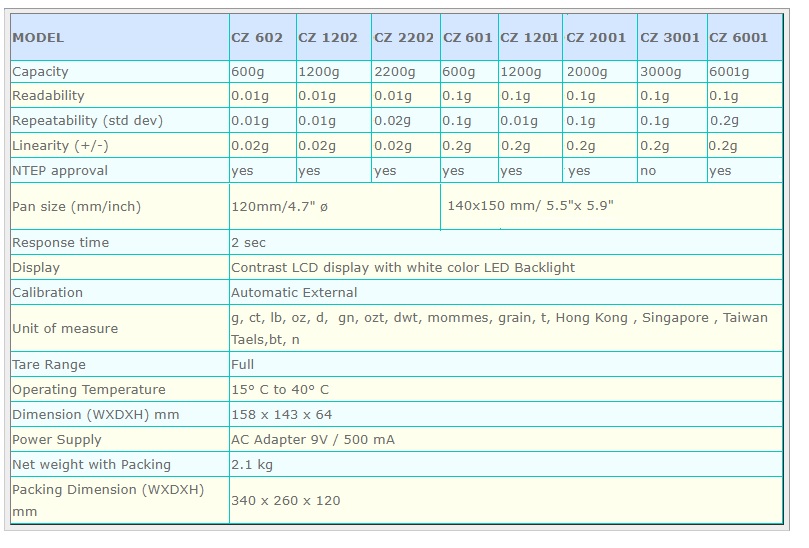Click the Contrast LCD display description

[x=402, y=268]
